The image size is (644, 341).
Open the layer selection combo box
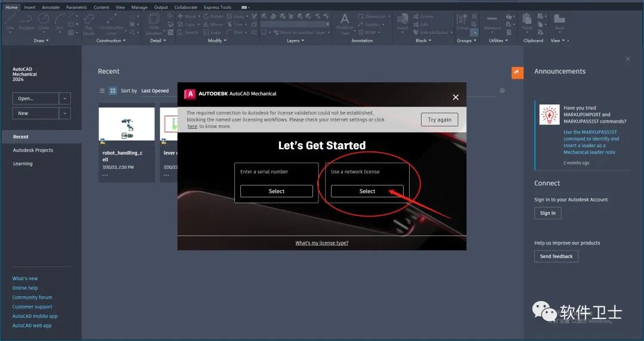(295, 24)
